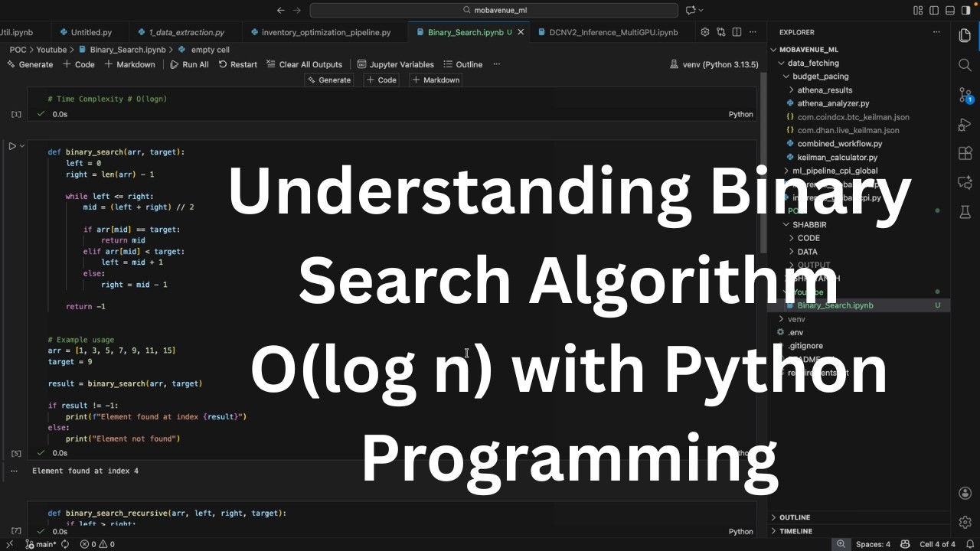
Task: Collapse the MOBAVENUE_ML root folder
Action: 773,50
